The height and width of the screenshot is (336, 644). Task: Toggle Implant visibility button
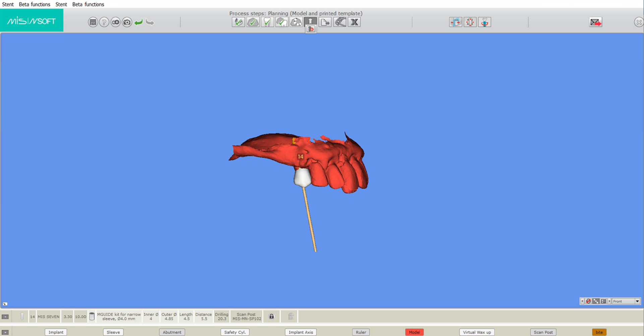(56, 332)
